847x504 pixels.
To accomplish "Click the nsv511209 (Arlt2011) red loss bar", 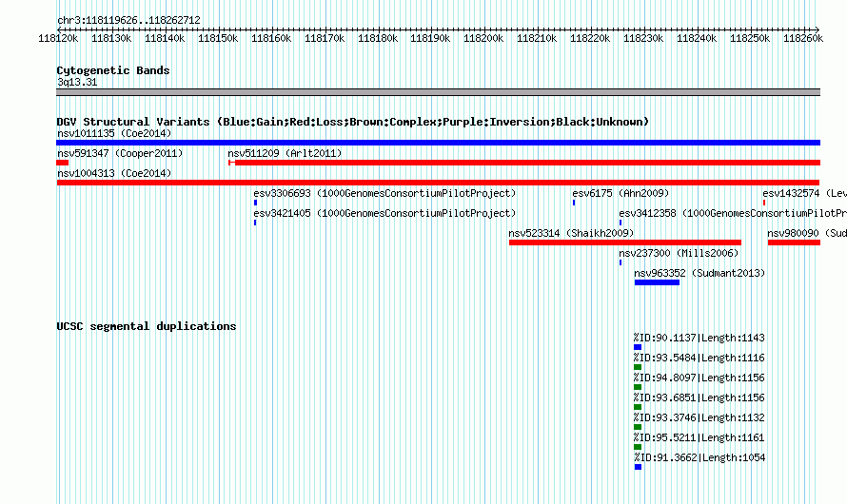I will click(524, 163).
